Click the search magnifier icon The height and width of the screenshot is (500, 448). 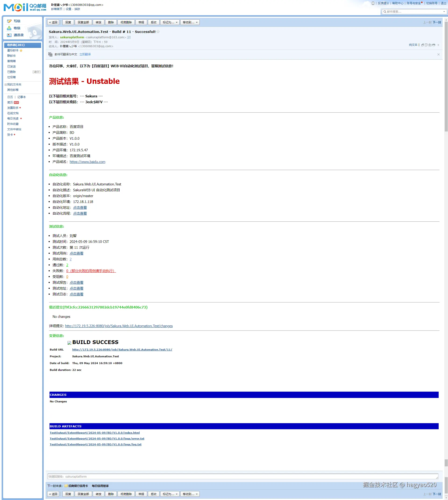tap(385, 12)
